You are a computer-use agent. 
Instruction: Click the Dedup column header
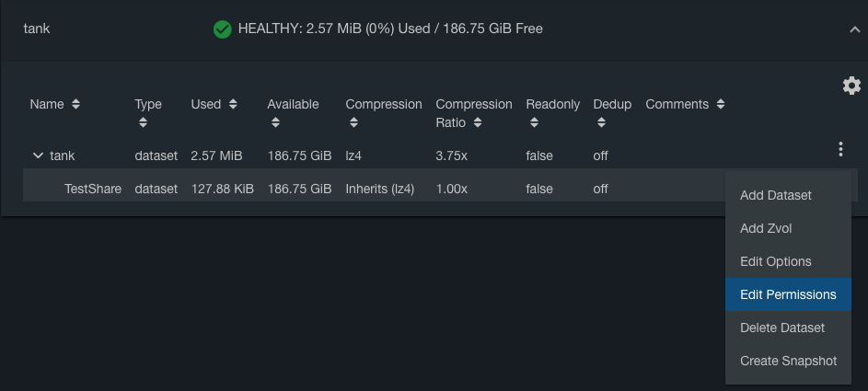coord(612,105)
